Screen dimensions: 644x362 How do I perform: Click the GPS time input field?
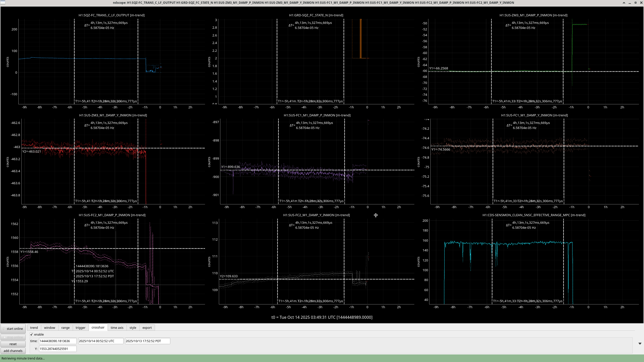pyautogui.click(x=58, y=341)
